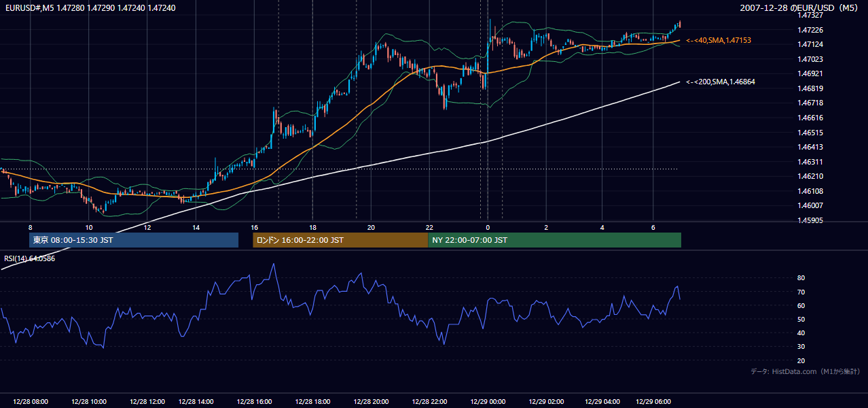Select midnight hour marker 0 under price chart

coord(488,227)
